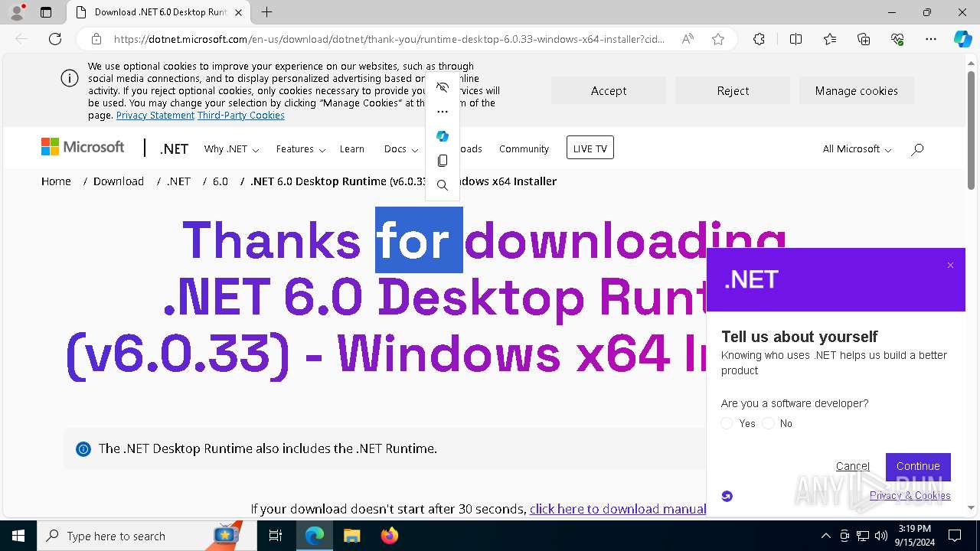Ask Copilot from the mini menu
This screenshot has width=980, height=551.
point(442,136)
